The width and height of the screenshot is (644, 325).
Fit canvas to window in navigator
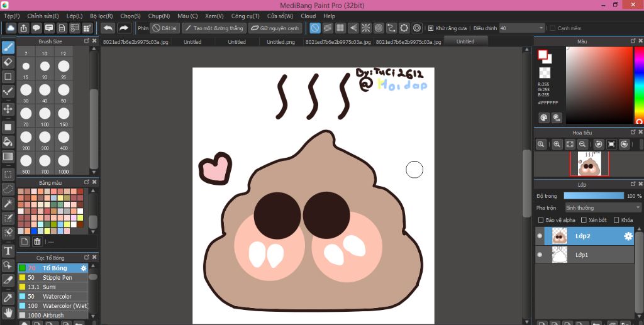point(570,144)
